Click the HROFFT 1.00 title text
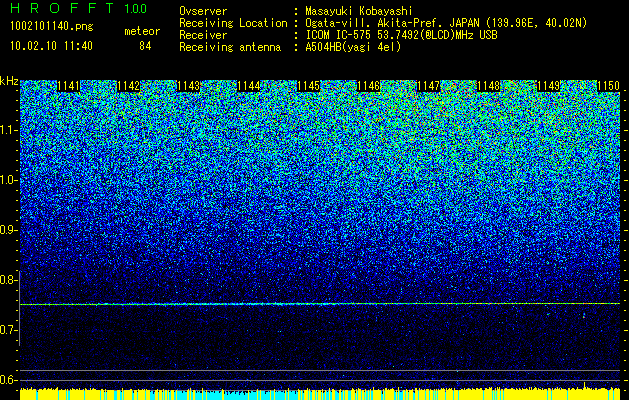This screenshot has height=400, width=629. (x=78, y=8)
